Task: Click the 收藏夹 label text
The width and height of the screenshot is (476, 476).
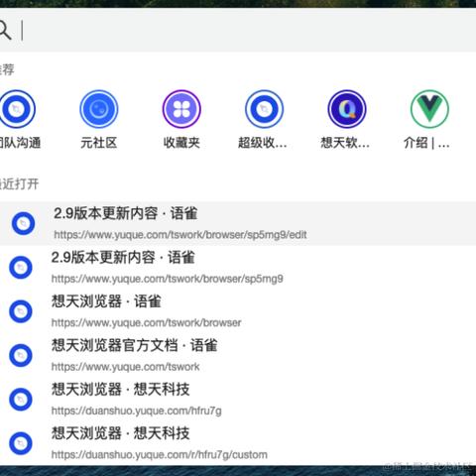Action: [x=181, y=143]
